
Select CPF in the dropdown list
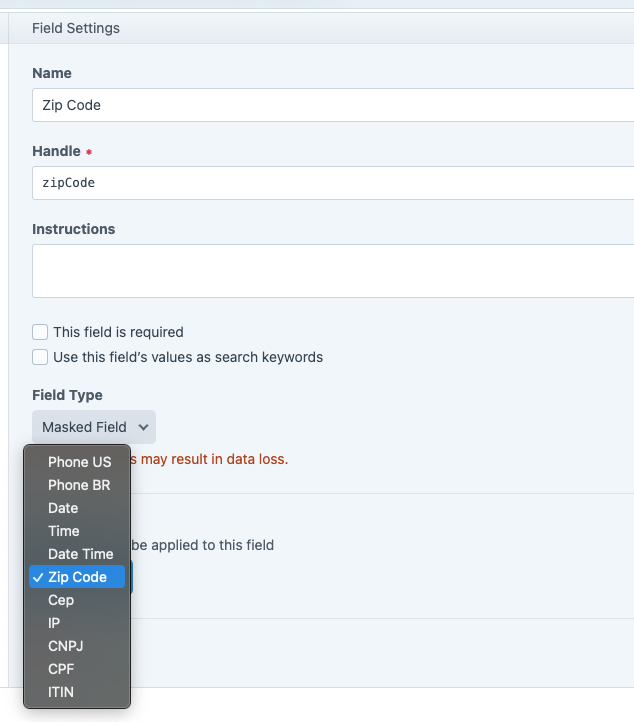pos(77,669)
